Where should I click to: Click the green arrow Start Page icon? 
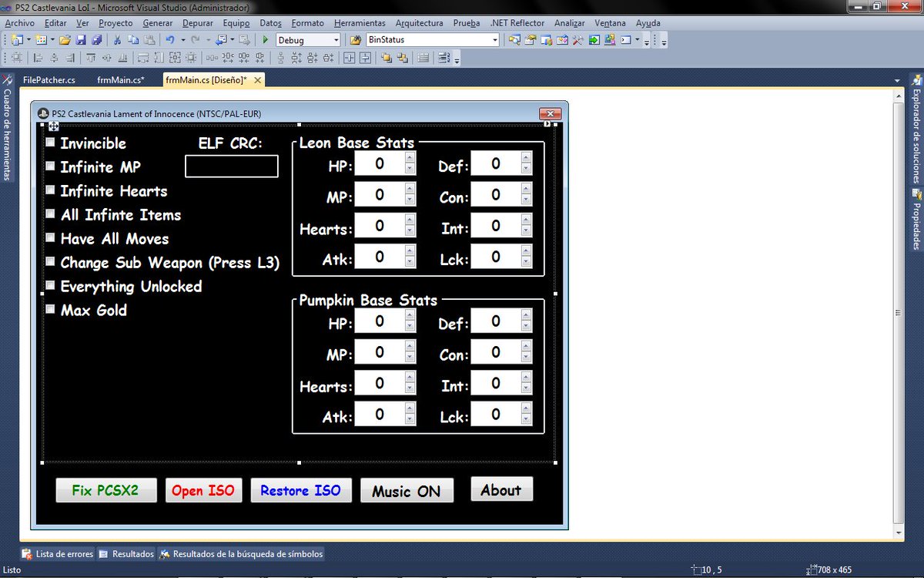pyautogui.click(x=594, y=39)
